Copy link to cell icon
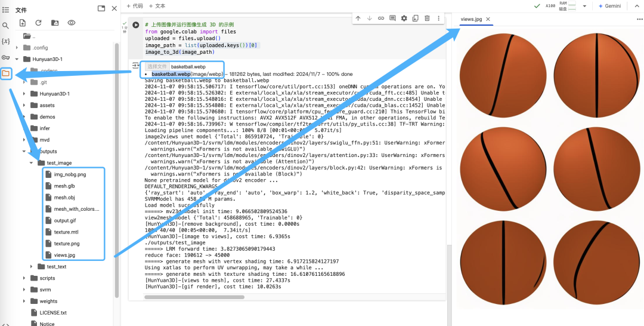Viewport: 644px width, 326px height. 381,18
